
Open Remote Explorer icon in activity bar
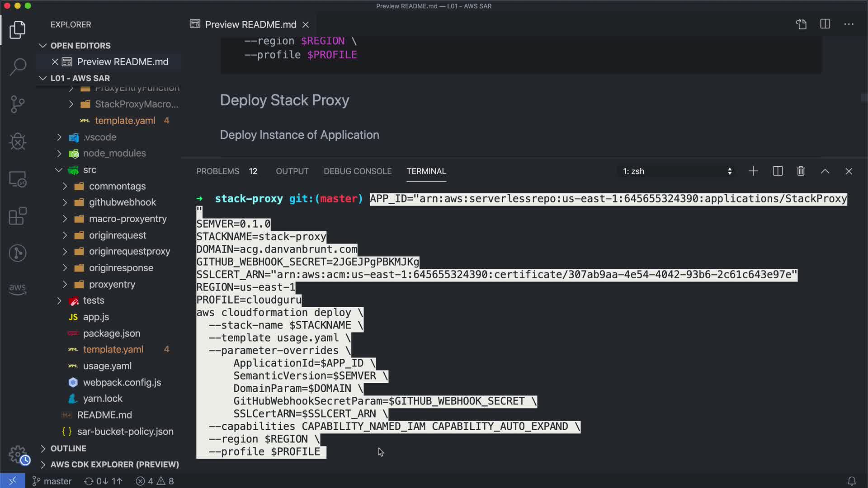pos(18,179)
